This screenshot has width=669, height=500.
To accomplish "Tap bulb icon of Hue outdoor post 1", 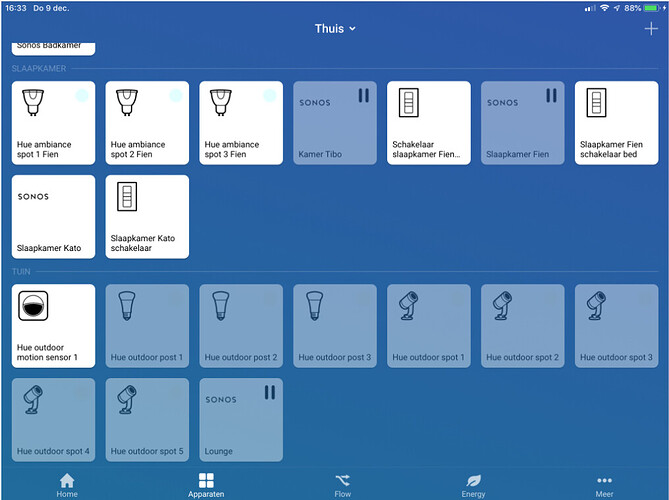I will click(x=127, y=305).
